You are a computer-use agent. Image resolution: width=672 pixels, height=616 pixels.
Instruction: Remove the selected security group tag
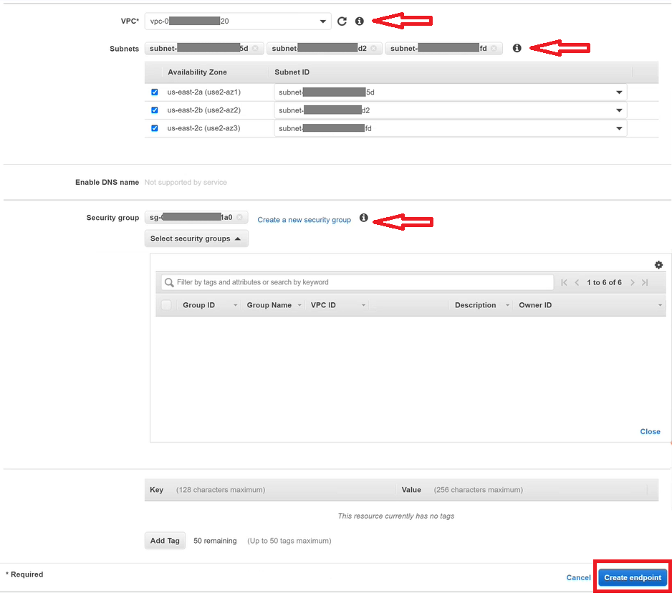[x=239, y=216]
